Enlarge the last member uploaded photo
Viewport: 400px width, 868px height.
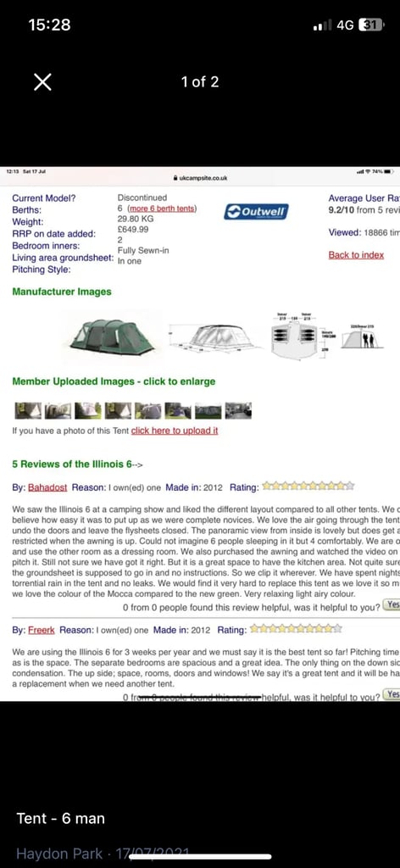[238, 410]
